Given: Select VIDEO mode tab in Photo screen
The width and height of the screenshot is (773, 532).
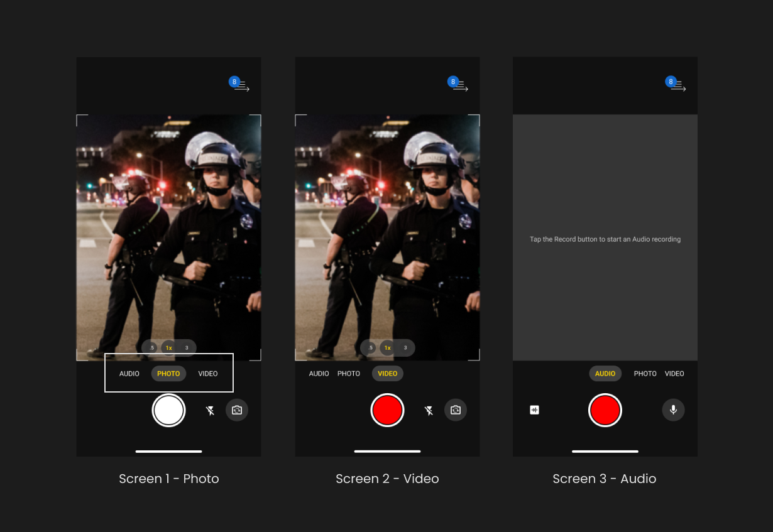Looking at the screenshot, I should tap(208, 374).
